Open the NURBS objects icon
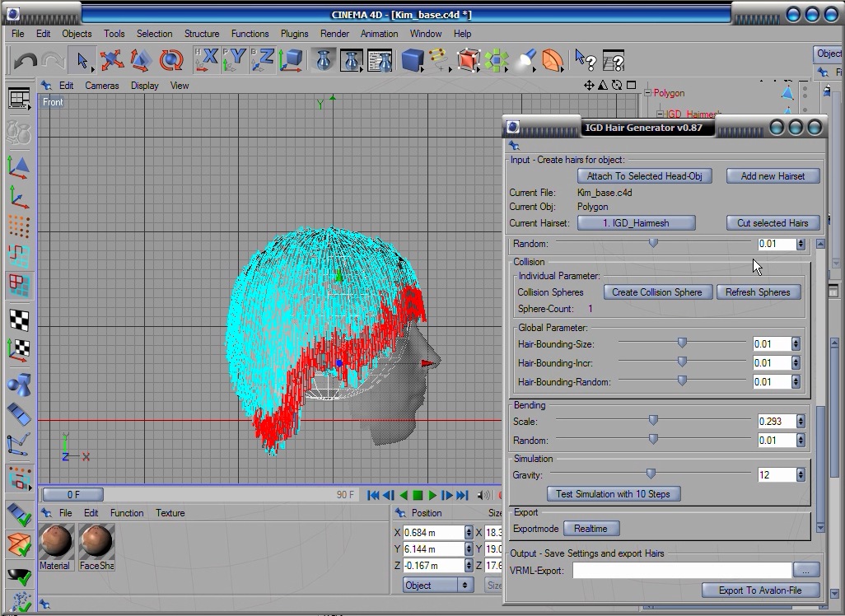Image resolution: width=845 pixels, height=616 pixels. (x=468, y=60)
